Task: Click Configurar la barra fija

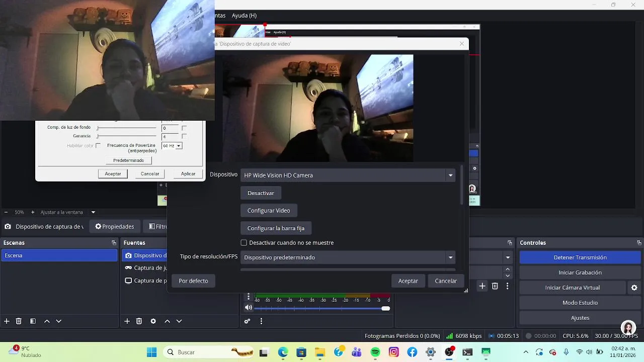Action: [276, 228]
